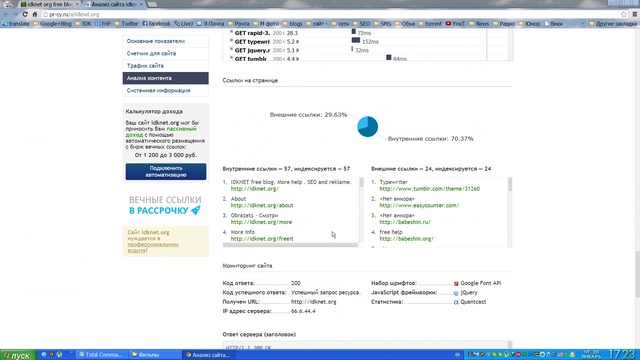Open the LiveJ bookmark

click(x=184, y=24)
